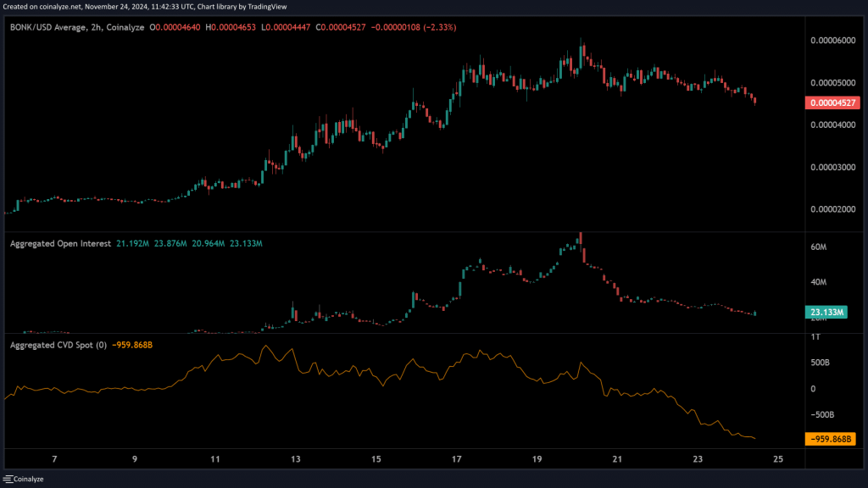The height and width of the screenshot is (488, 868).
Task: Click the 0.00006000 price axis label
Action: click(832, 41)
